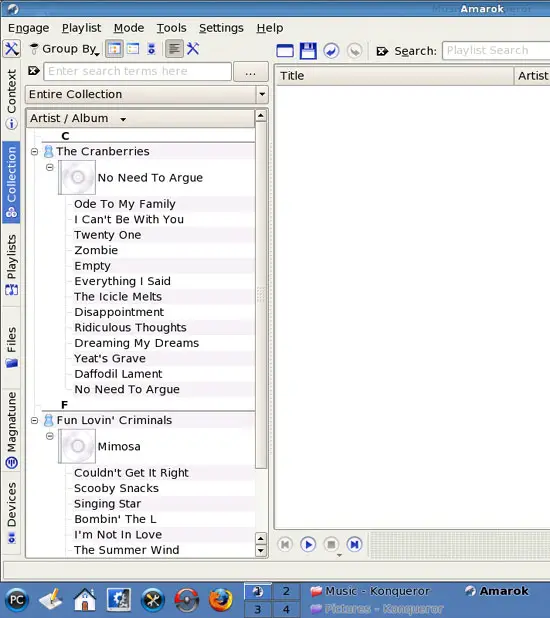Click the Artist column header in playlist

click(533, 76)
